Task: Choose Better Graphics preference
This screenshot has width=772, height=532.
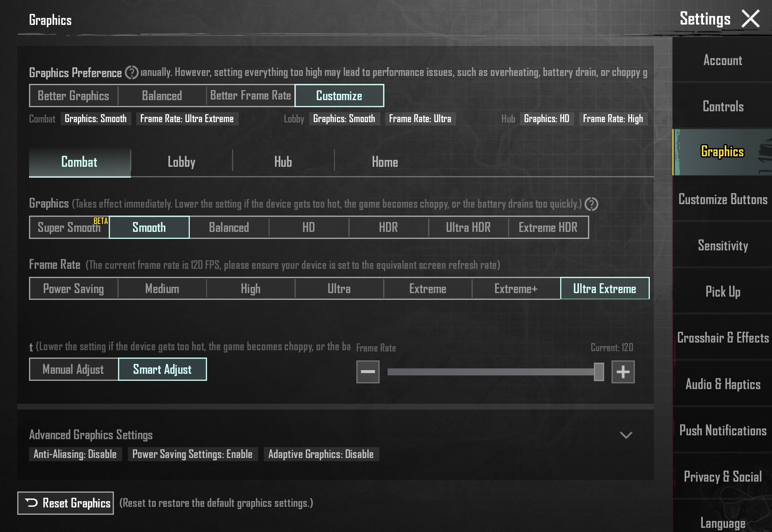Action: click(x=73, y=96)
